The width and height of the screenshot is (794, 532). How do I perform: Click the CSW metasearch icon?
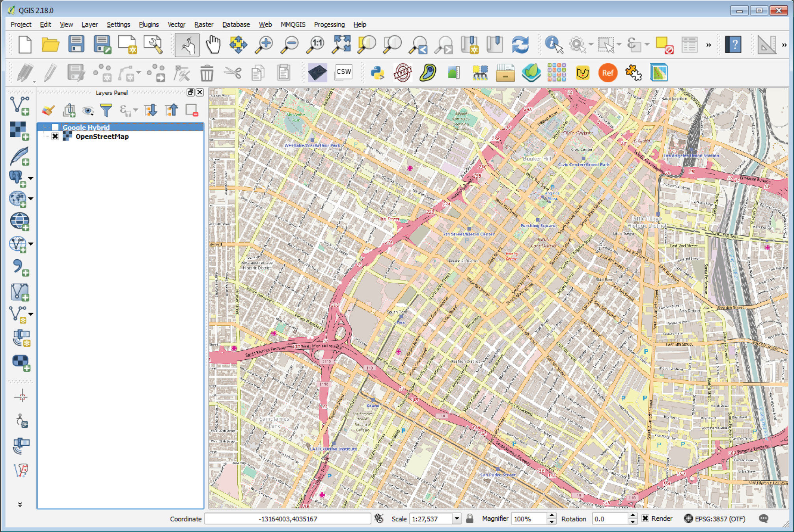(343, 73)
